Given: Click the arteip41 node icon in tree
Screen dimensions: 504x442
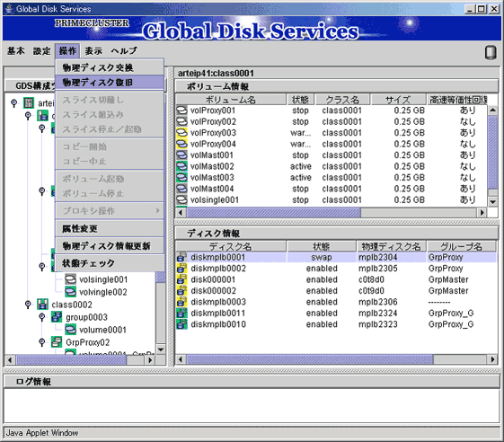Looking at the screenshot, I should (29, 103).
